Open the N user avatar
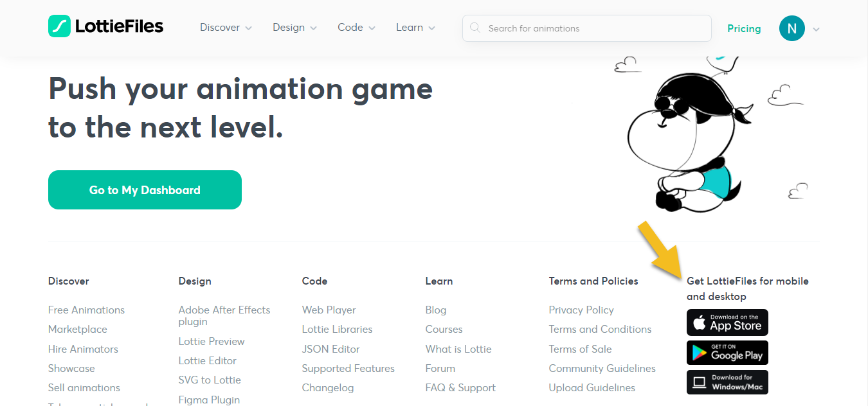The height and width of the screenshot is (406, 868). click(792, 28)
